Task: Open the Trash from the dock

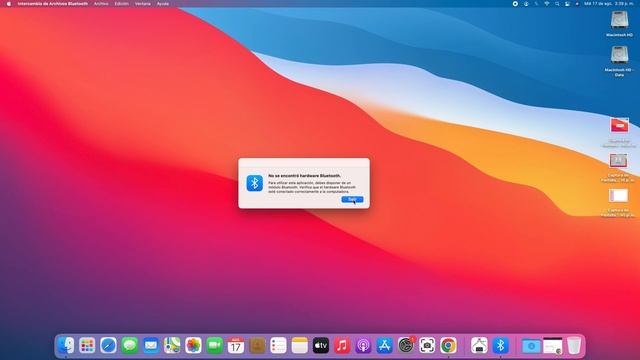Action: coord(574,346)
